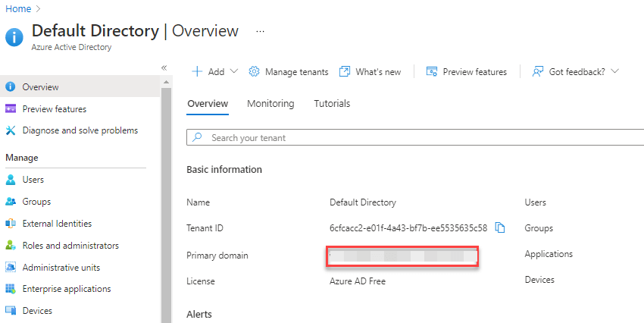Click the Got feedback person icon
644x323 pixels.
[x=538, y=71]
